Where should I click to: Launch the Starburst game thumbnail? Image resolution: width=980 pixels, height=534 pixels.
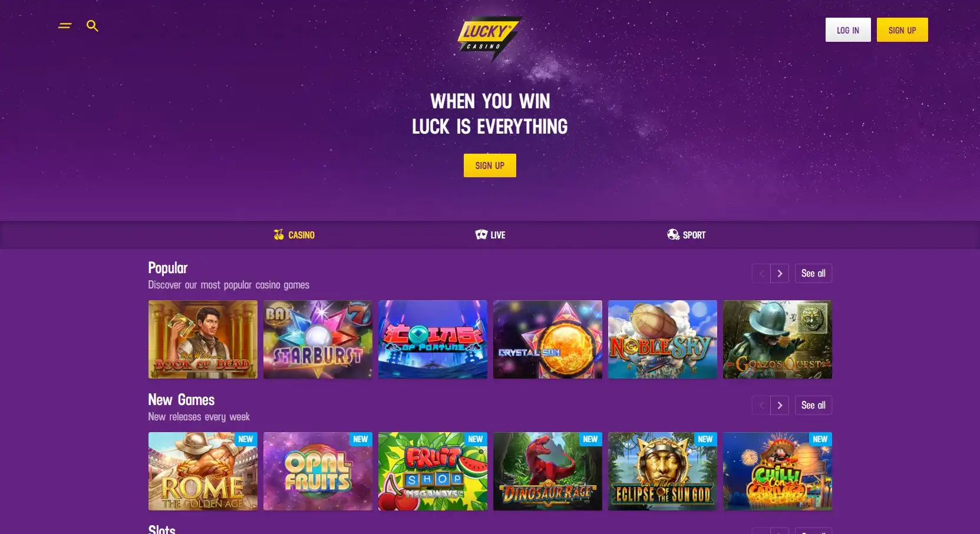pos(318,339)
